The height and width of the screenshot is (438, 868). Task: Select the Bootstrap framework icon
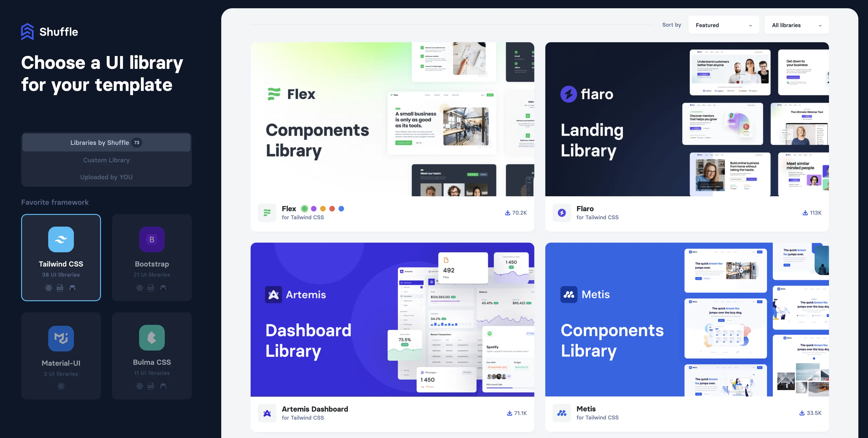coord(151,239)
